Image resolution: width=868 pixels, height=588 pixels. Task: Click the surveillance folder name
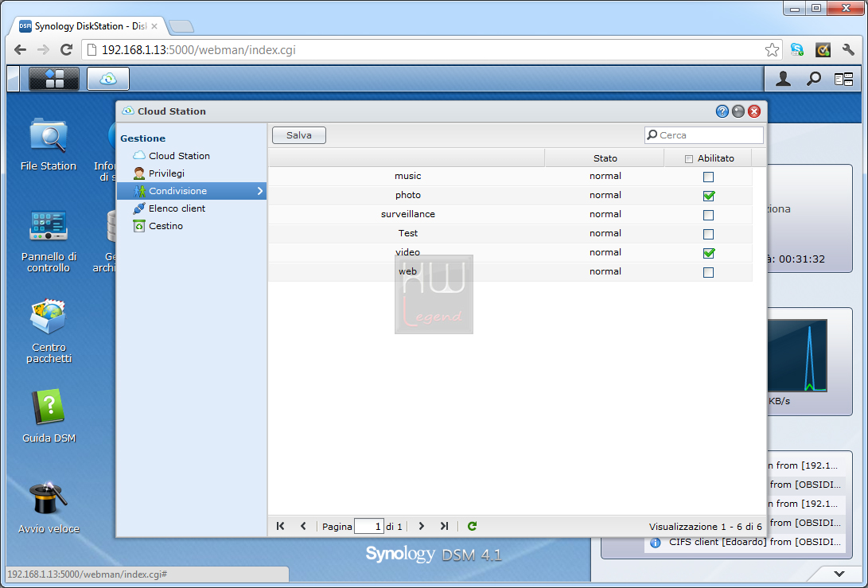(408, 214)
